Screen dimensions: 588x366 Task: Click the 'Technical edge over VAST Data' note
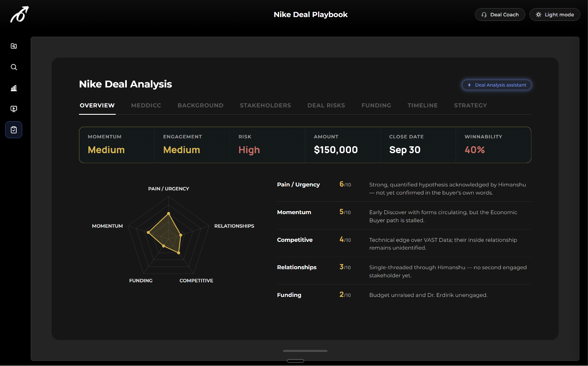click(443, 244)
